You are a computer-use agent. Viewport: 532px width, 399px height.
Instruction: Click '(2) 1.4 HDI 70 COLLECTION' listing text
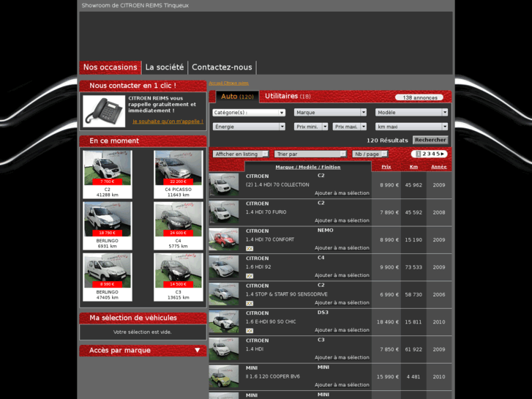[277, 184]
